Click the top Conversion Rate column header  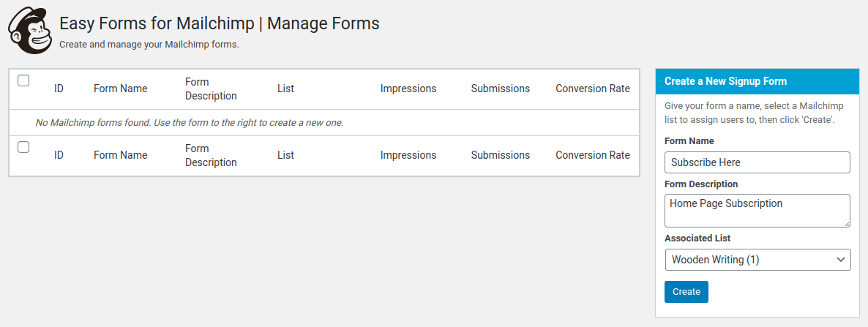click(593, 89)
